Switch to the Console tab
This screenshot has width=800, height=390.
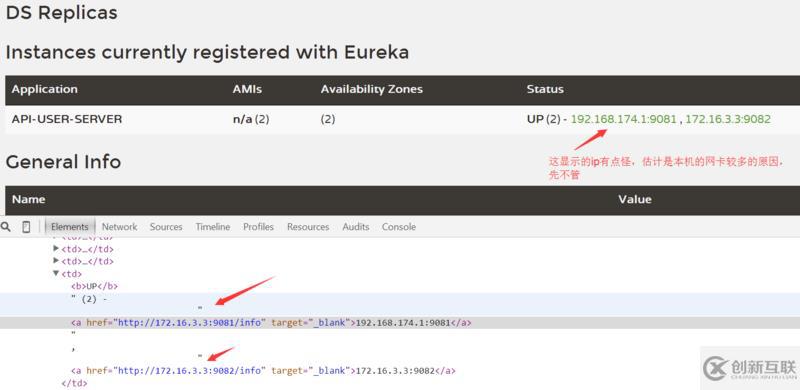point(398,227)
